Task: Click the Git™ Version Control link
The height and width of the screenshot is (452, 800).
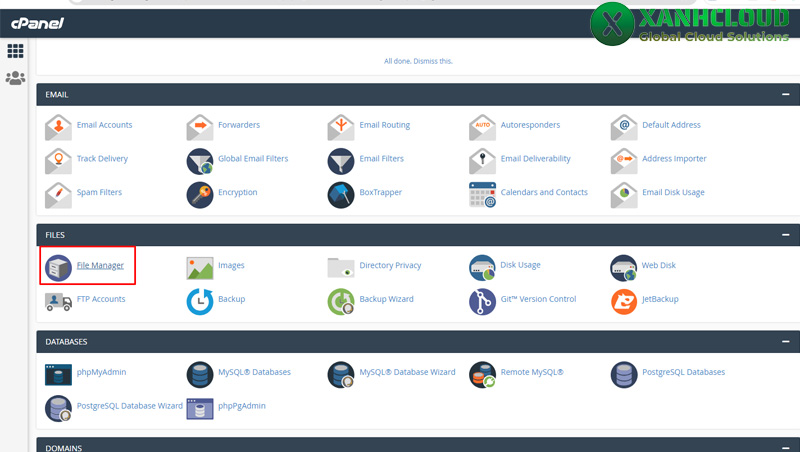Action: 538,299
